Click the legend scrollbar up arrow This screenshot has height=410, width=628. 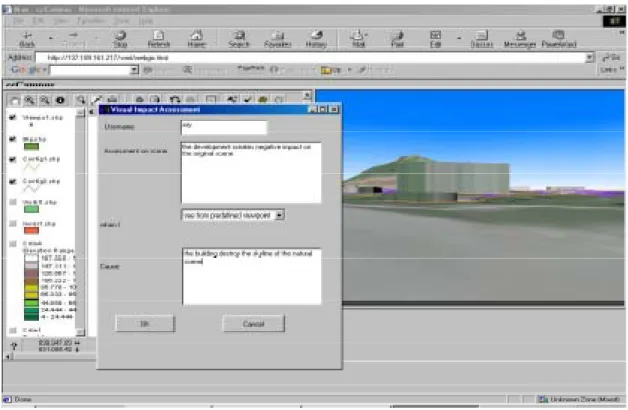tap(81, 113)
